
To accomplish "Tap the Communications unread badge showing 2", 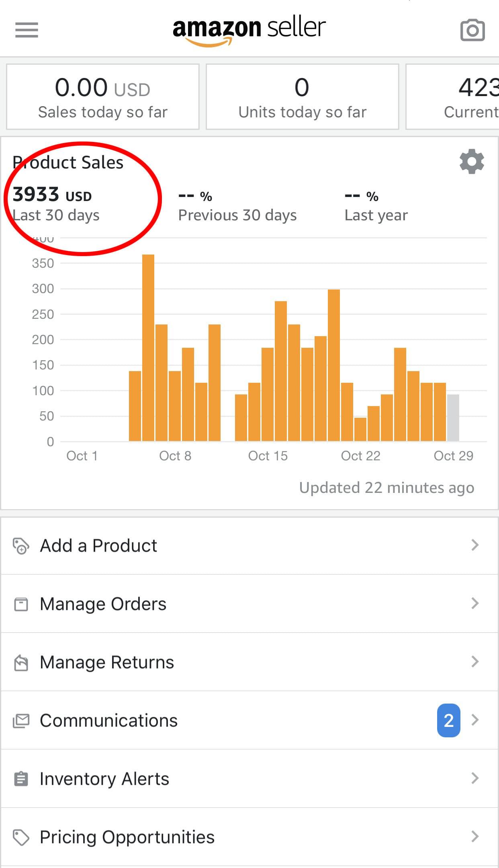I will click(x=448, y=720).
